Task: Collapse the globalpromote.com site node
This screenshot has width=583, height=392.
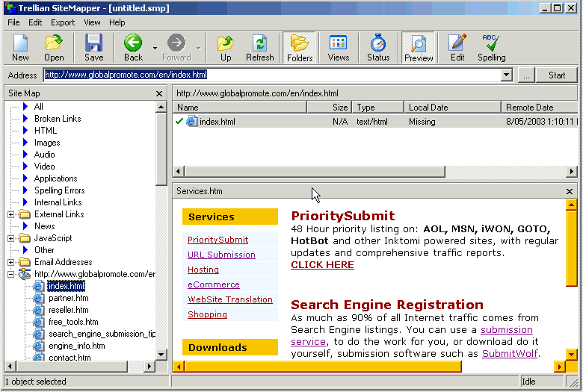Action: pyautogui.click(x=10, y=275)
